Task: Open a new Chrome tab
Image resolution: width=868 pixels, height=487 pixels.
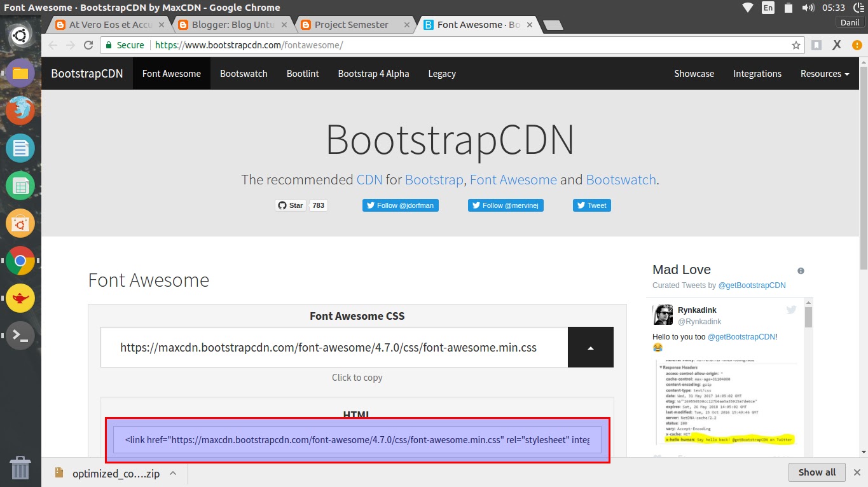Action: click(554, 25)
